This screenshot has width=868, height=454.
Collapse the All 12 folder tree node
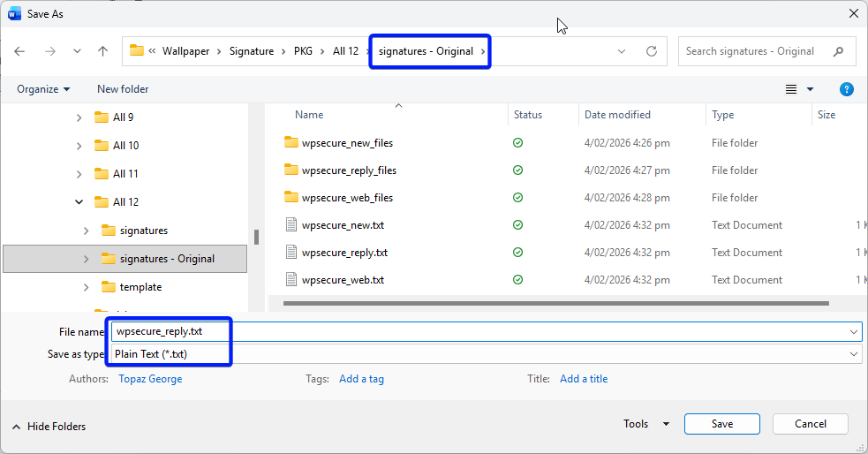pos(79,202)
